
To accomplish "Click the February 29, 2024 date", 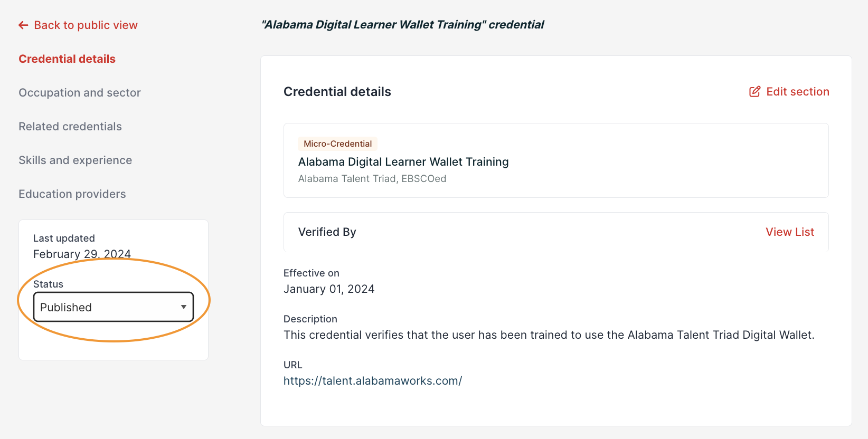I will point(82,254).
